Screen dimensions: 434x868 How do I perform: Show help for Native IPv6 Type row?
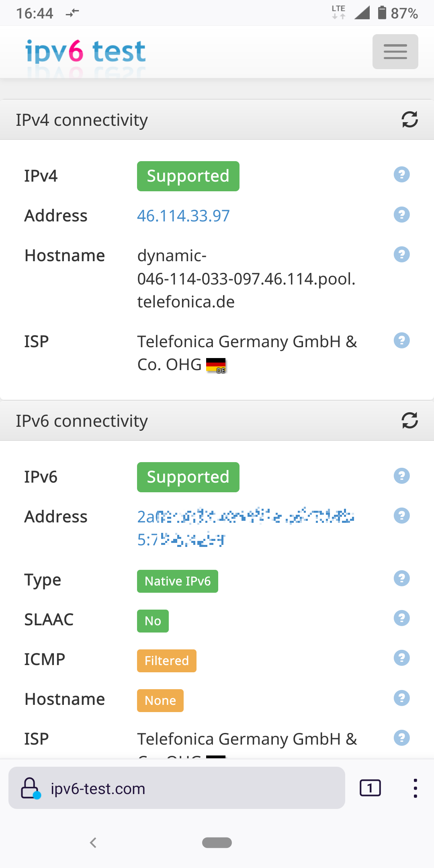tap(401, 578)
